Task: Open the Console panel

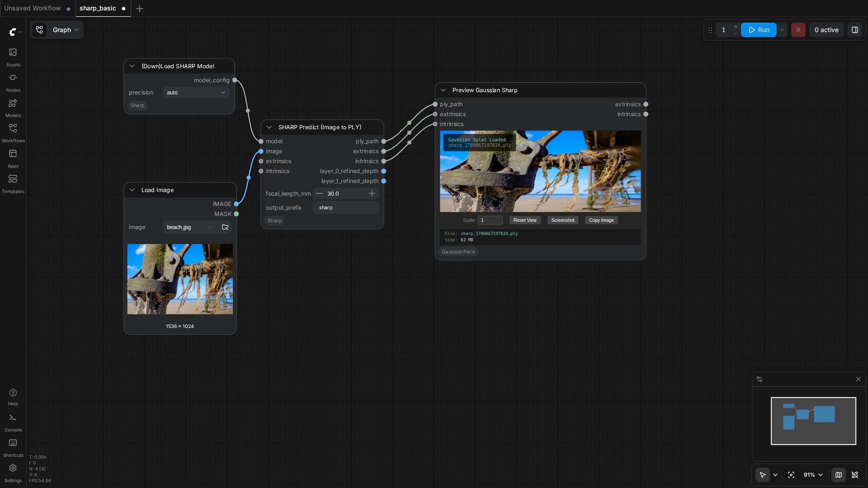Action: coord(13,422)
